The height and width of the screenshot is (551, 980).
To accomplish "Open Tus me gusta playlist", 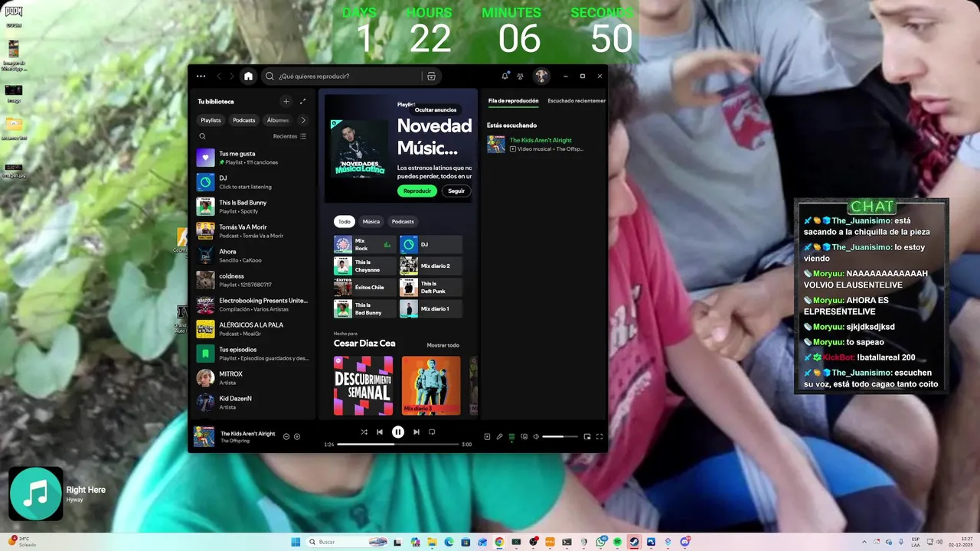I will click(x=253, y=158).
